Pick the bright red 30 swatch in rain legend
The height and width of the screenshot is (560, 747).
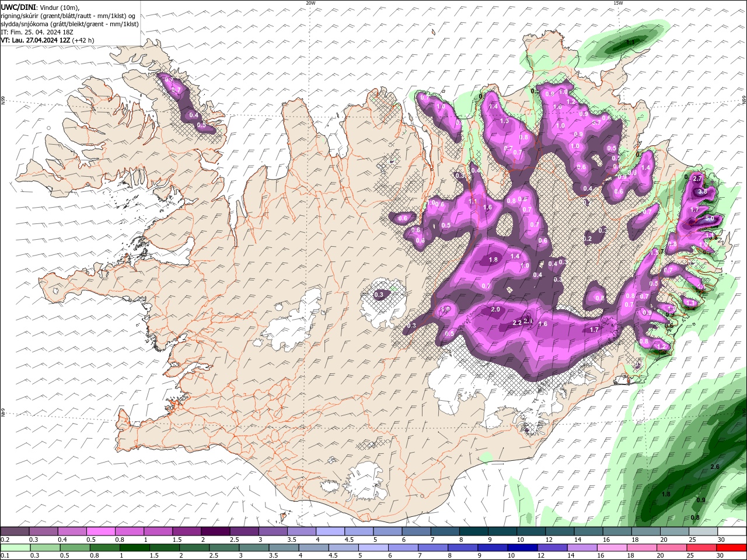tap(732, 547)
